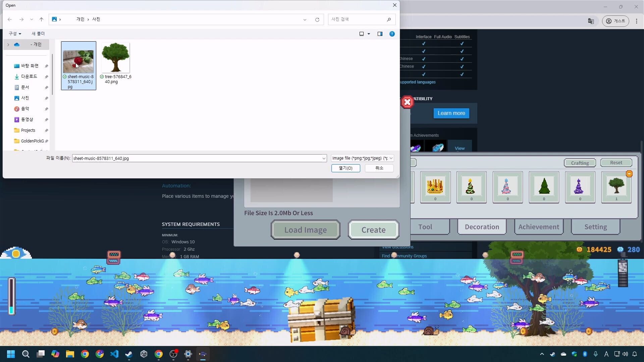Launch Visual Studio Code from the taskbar
The image size is (644, 362).
click(114, 354)
